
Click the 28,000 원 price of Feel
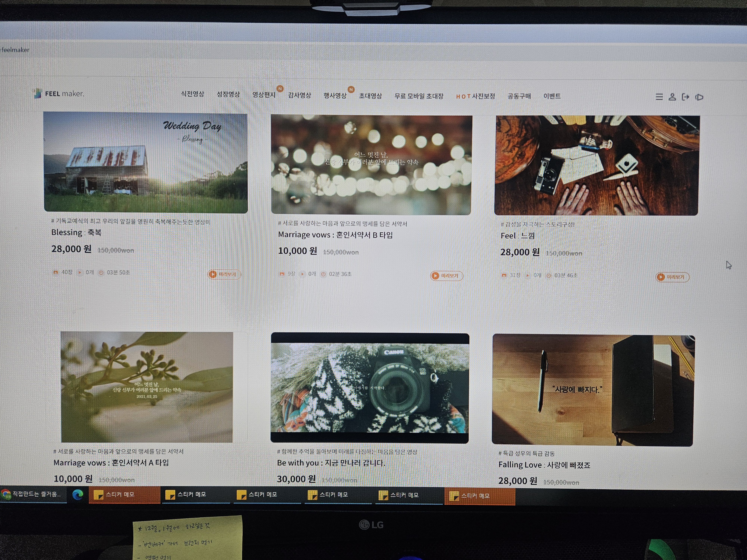point(520,252)
